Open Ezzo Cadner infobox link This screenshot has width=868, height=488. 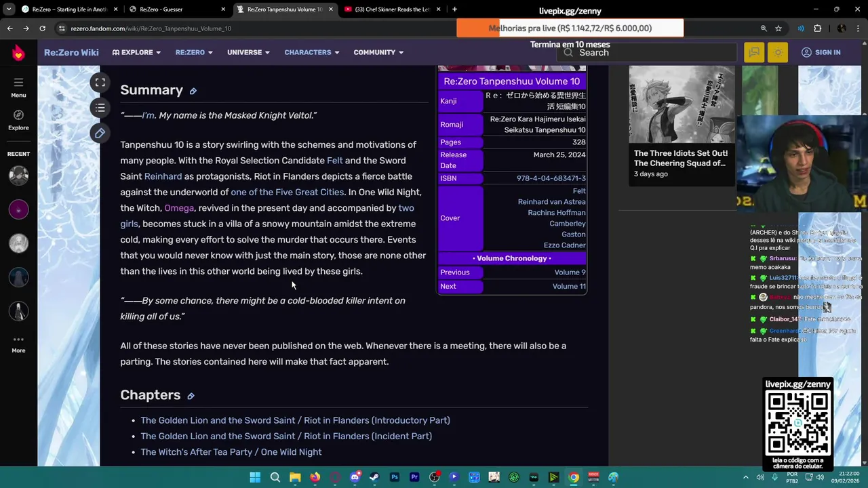pos(565,245)
